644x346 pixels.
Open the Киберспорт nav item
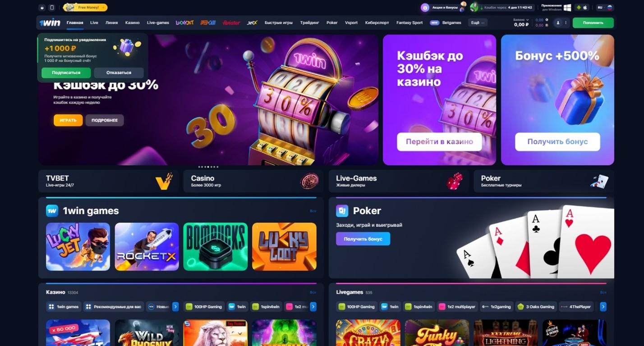[x=377, y=23]
